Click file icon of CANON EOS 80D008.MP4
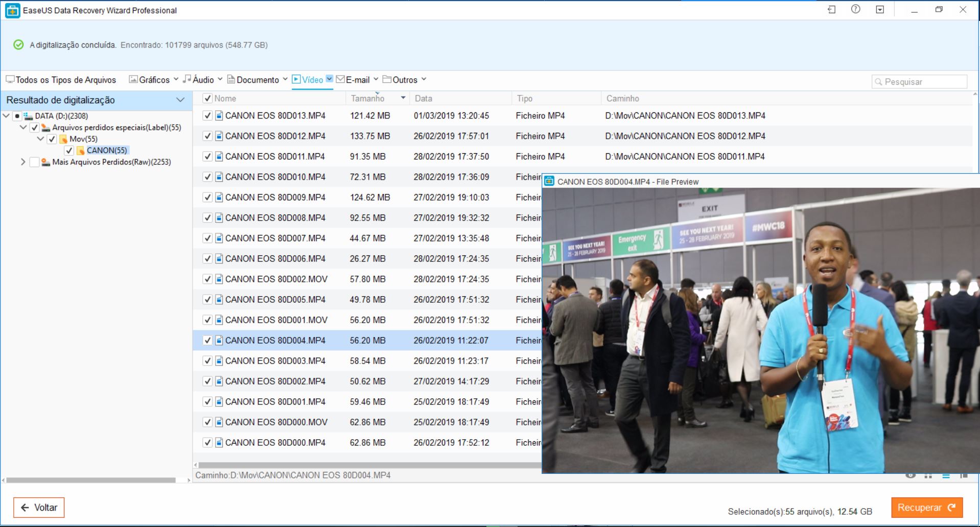Screen dimensions: 980x527 tap(219, 218)
